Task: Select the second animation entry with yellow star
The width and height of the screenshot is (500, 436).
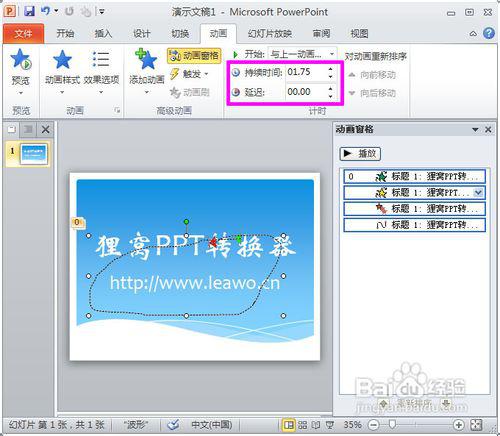Action: [x=414, y=192]
